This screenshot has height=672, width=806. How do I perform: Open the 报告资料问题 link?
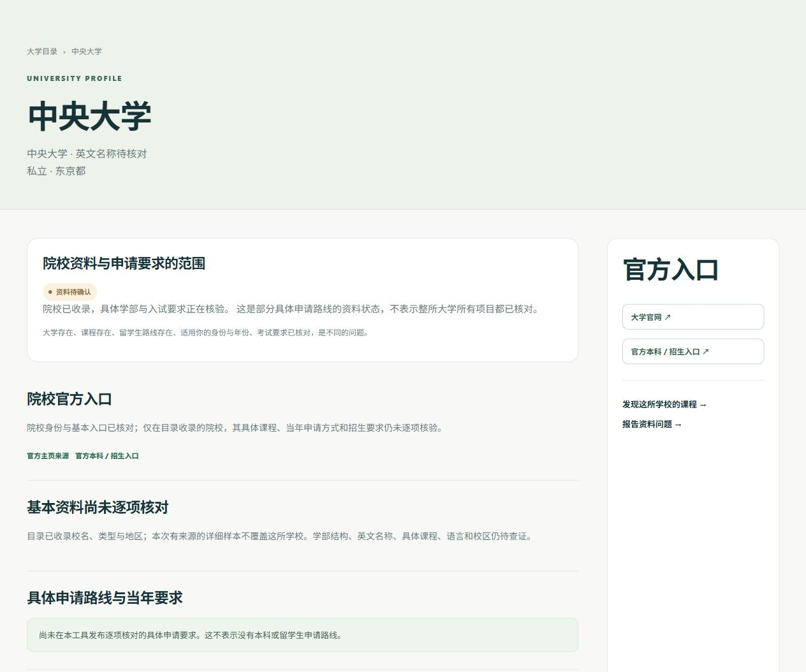click(x=652, y=424)
